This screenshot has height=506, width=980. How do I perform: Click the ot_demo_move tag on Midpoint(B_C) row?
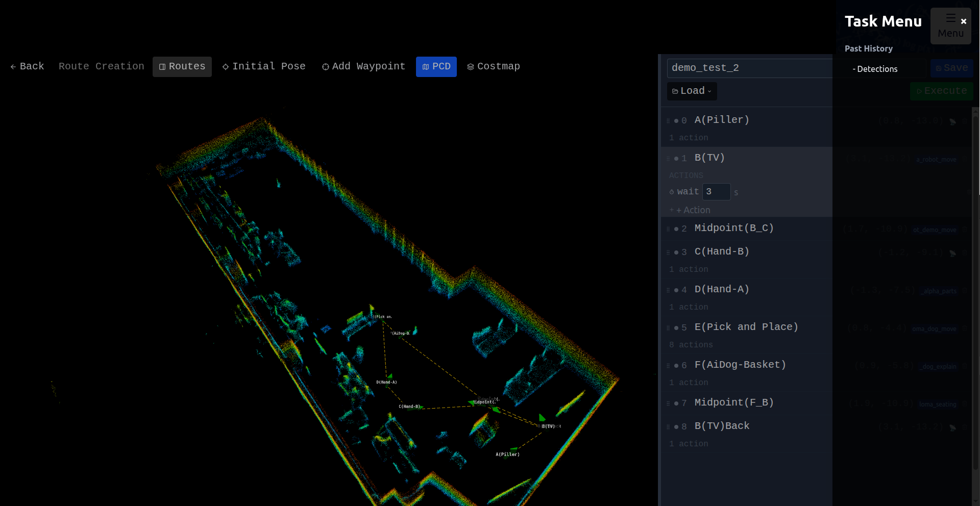point(935,230)
